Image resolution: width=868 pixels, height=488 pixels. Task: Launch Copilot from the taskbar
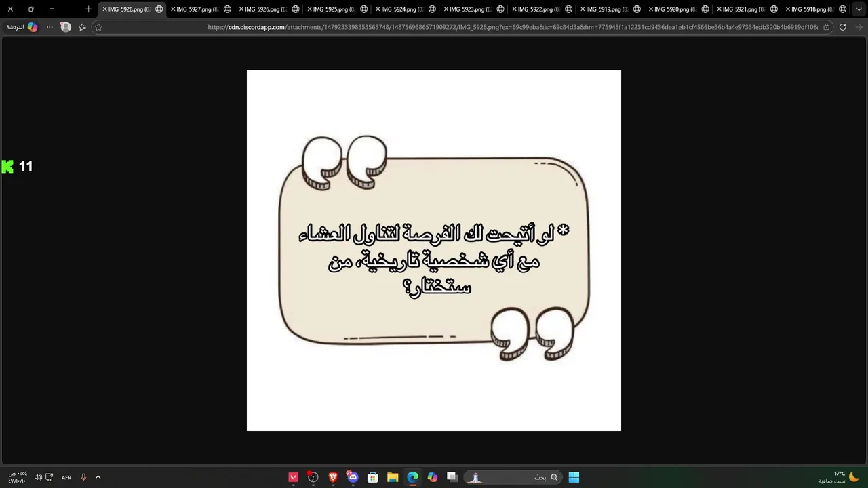coord(433,477)
